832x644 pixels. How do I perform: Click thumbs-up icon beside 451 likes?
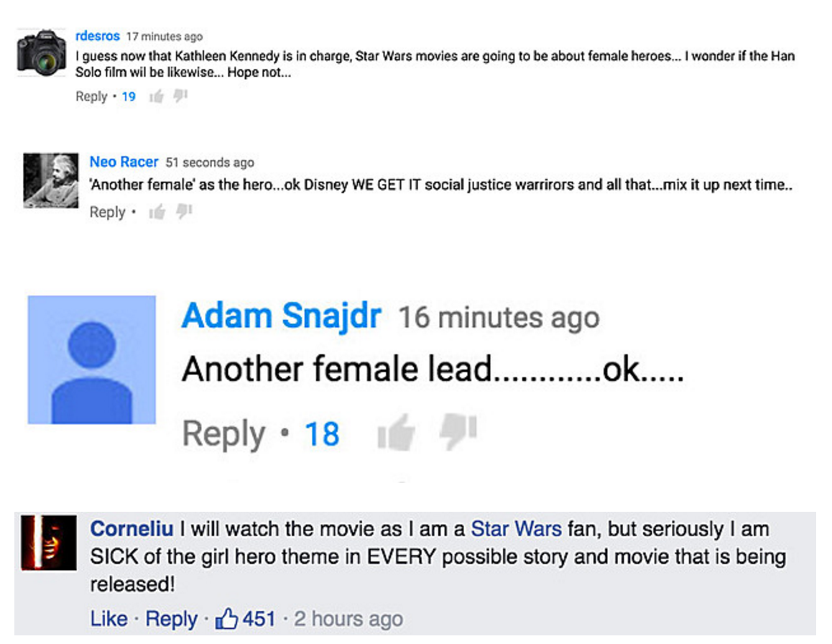227,619
